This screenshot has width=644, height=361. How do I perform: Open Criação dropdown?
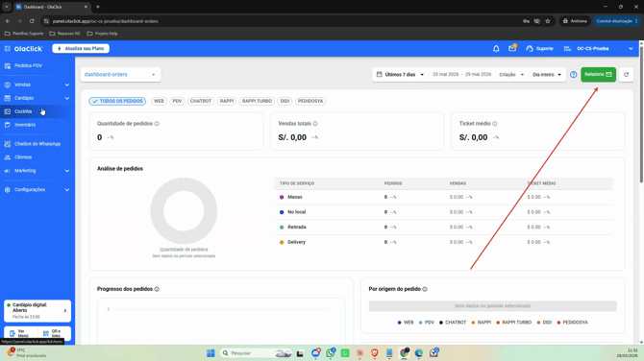(x=511, y=75)
